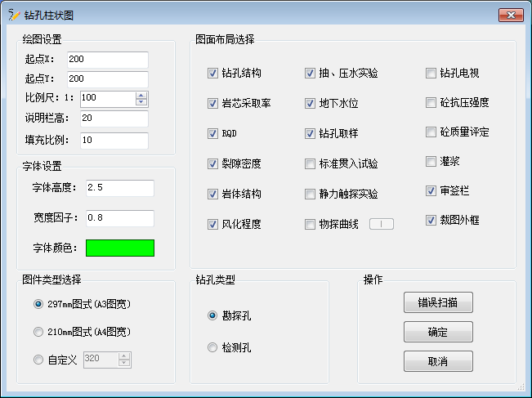The image size is (532, 398).
Task: Uncheck the 钻孔结构 checkbox
Action: [x=213, y=74]
